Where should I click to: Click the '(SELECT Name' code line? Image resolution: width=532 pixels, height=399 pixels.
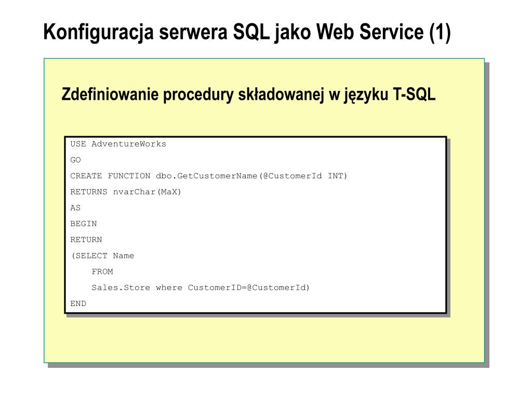point(102,256)
